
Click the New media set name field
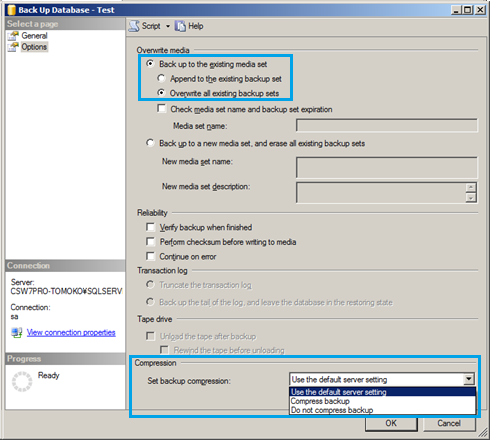(387, 167)
